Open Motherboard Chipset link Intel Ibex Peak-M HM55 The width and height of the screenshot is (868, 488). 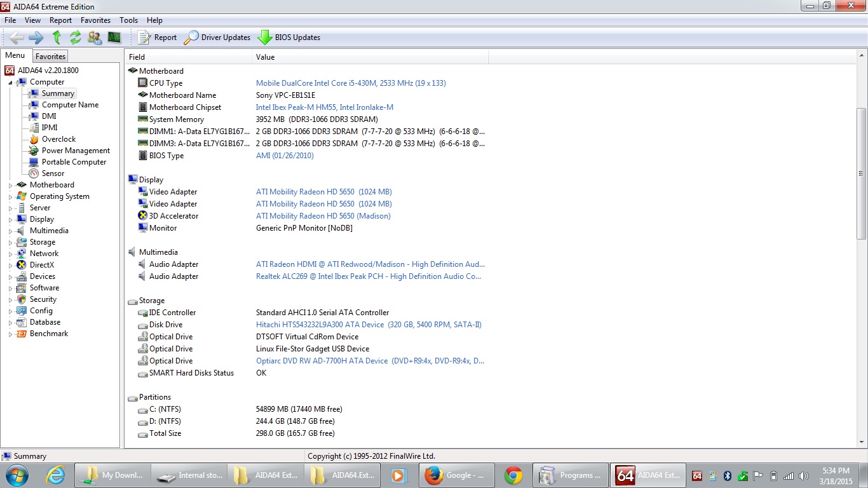pyautogui.click(x=325, y=107)
